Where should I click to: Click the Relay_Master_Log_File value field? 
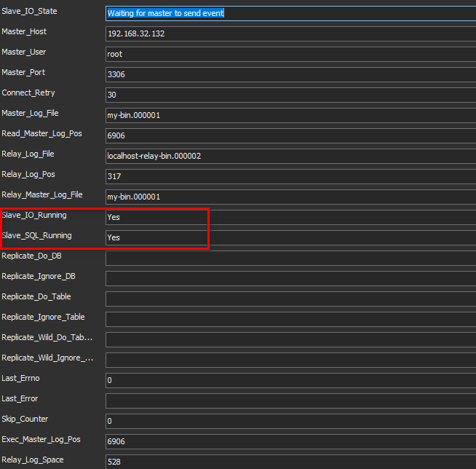click(290, 197)
